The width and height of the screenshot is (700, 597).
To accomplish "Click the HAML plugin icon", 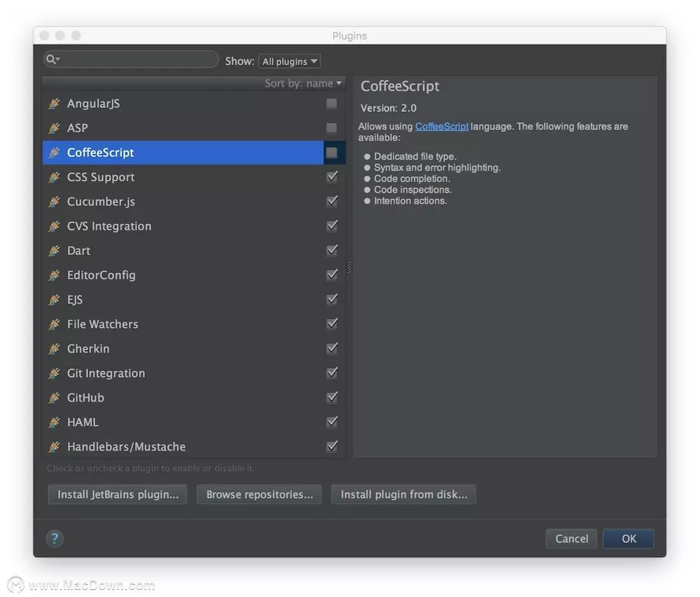I will [x=54, y=423].
